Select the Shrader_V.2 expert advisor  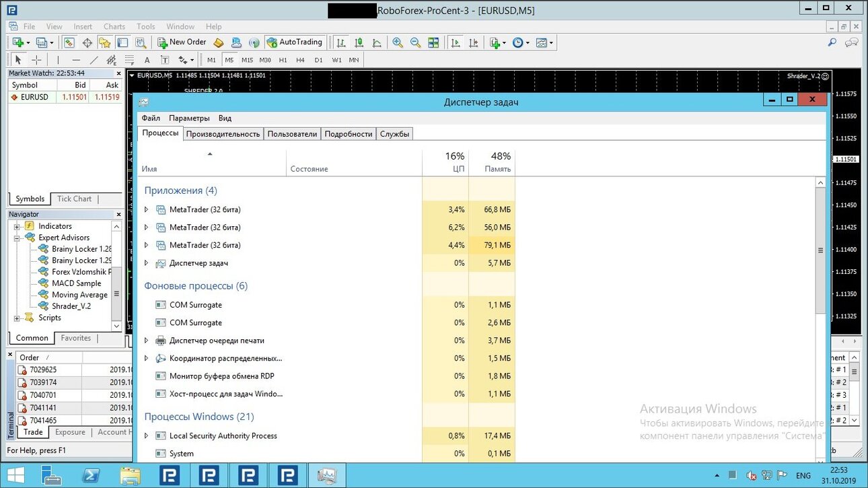coord(71,306)
